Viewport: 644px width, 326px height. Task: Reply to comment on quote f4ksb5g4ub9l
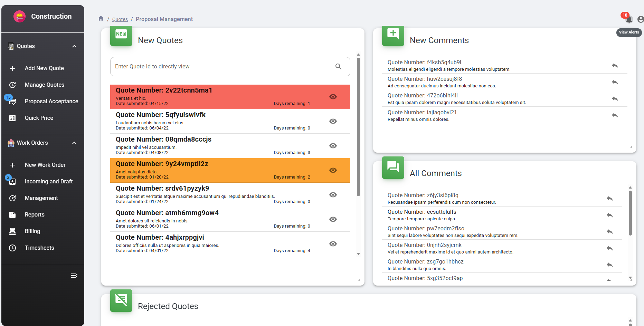(615, 66)
